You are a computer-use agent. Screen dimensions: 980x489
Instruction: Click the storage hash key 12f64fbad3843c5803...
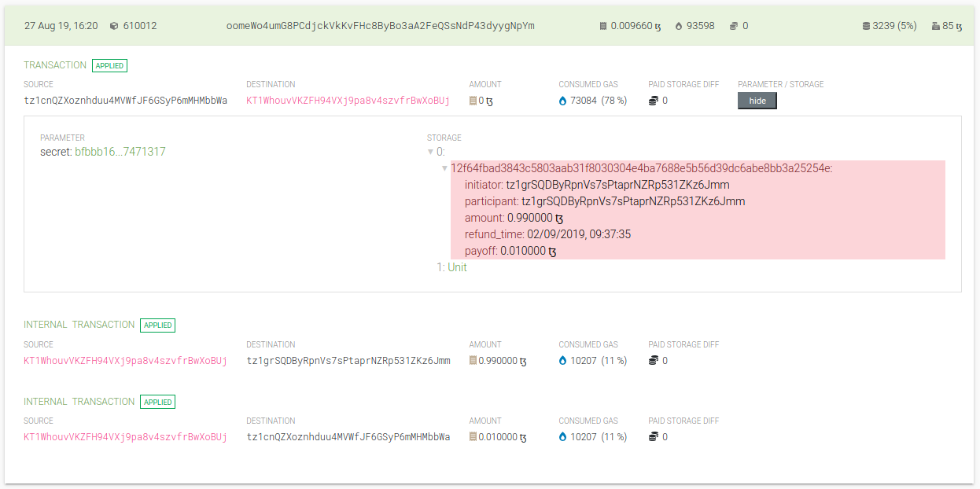click(x=642, y=168)
